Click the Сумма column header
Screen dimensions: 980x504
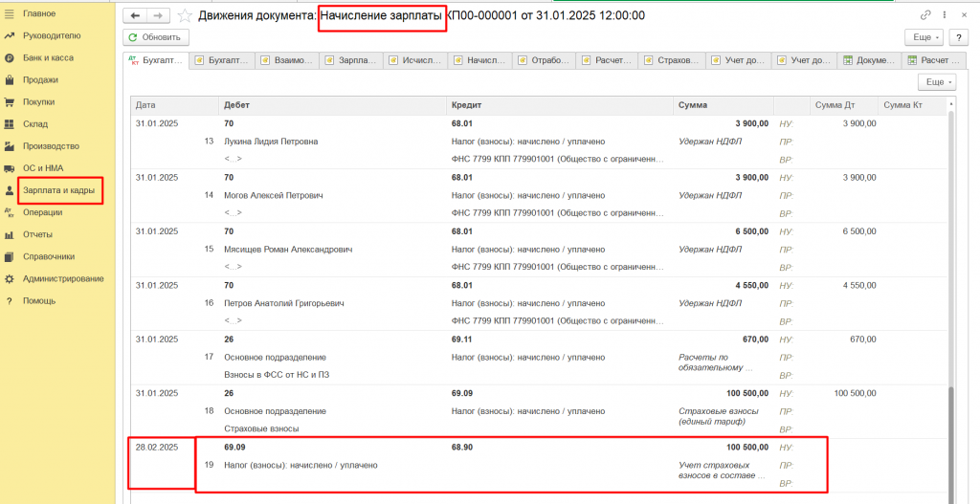[x=724, y=105]
